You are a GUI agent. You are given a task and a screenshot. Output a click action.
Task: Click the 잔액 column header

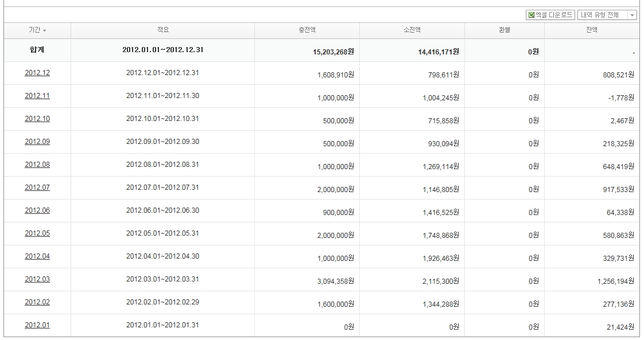tap(591, 30)
